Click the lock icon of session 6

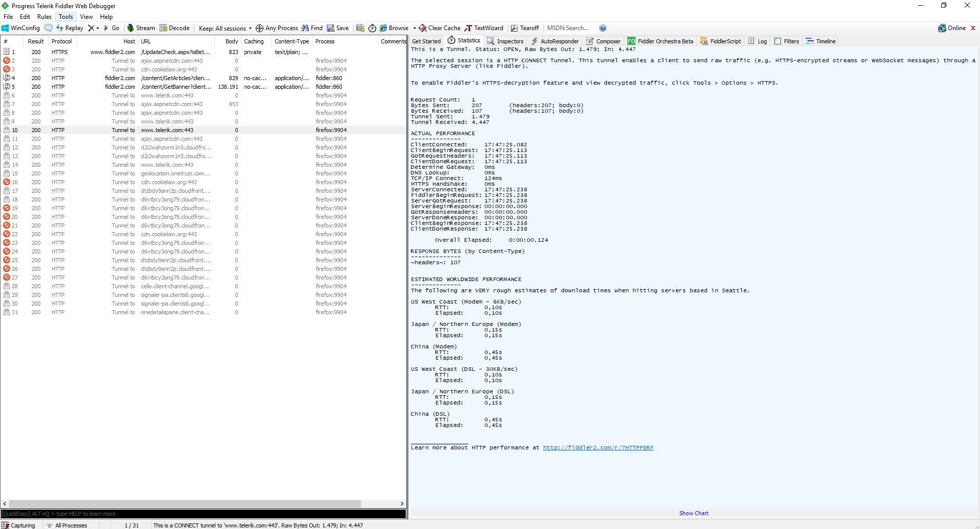click(x=7, y=95)
